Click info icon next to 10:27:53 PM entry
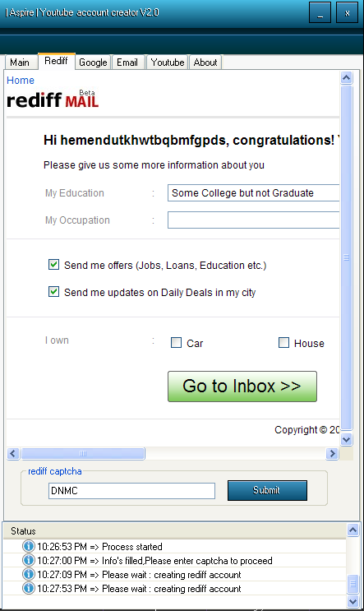The image size is (364, 611). click(x=29, y=588)
